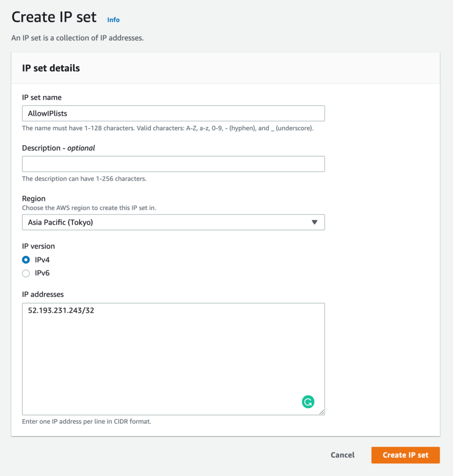Image resolution: width=453 pixels, height=476 pixels.
Task: Click the "IP set details" panel header
Action: point(51,68)
